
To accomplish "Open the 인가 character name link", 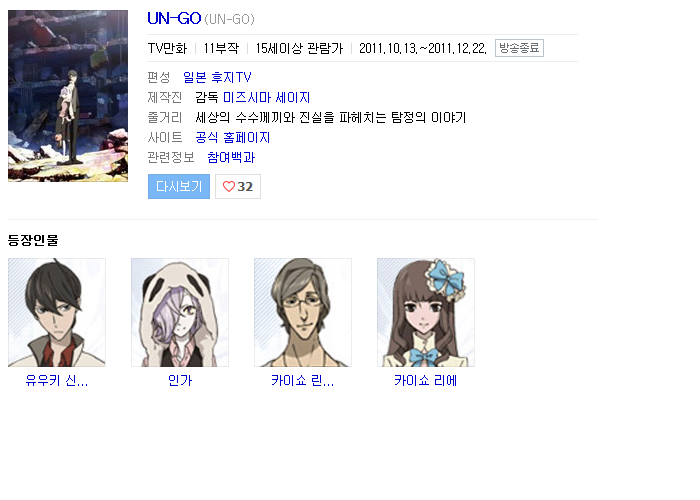I will pos(180,381).
